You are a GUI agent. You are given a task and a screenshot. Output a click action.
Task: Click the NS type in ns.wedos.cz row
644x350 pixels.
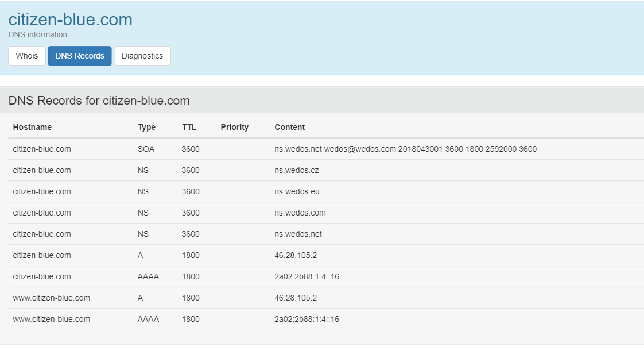click(x=143, y=170)
